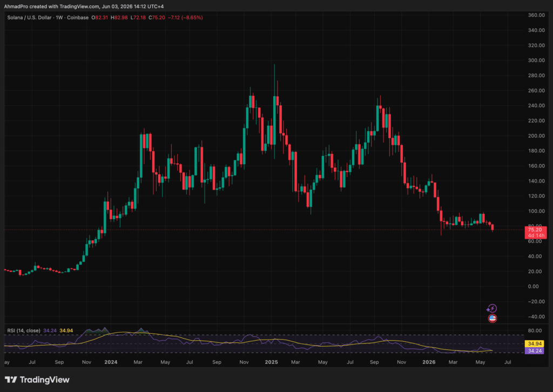Click the high value H82.98
Image resolution: width=553 pixels, height=392 pixels.
[x=119, y=18]
